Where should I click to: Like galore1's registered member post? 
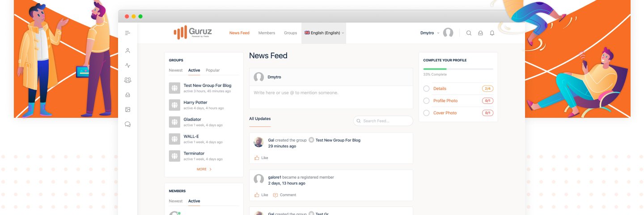tap(261, 195)
